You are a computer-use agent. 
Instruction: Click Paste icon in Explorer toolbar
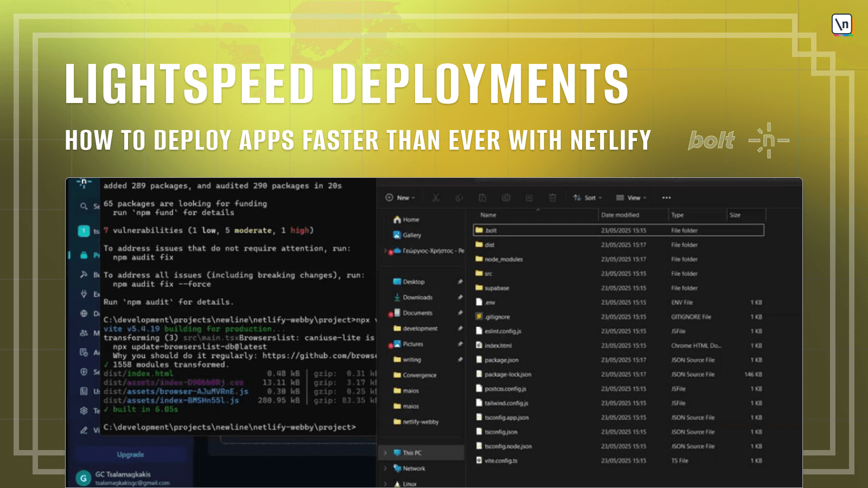tap(482, 197)
